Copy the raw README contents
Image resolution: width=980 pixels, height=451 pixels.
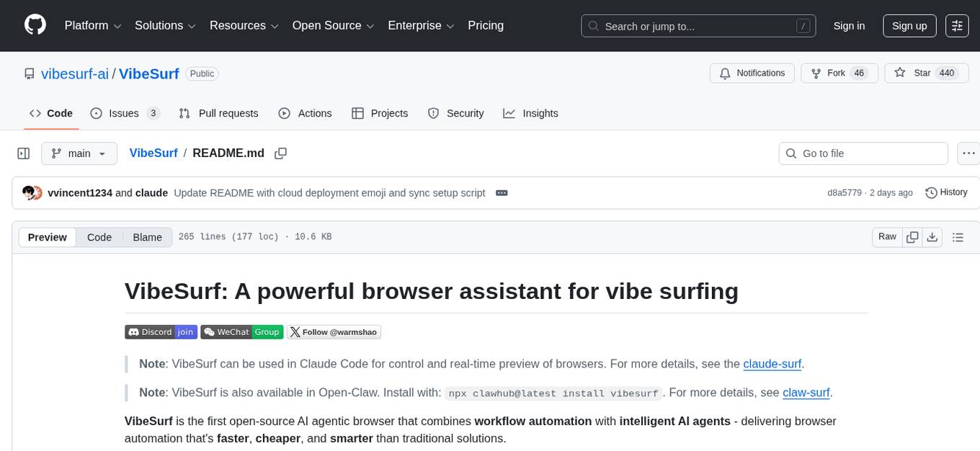tap(912, 236)
